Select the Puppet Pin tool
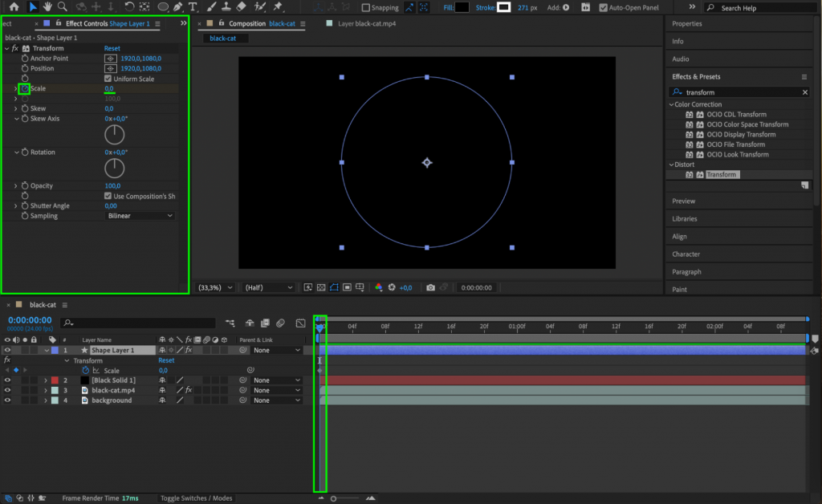 [x=278, y=7]
